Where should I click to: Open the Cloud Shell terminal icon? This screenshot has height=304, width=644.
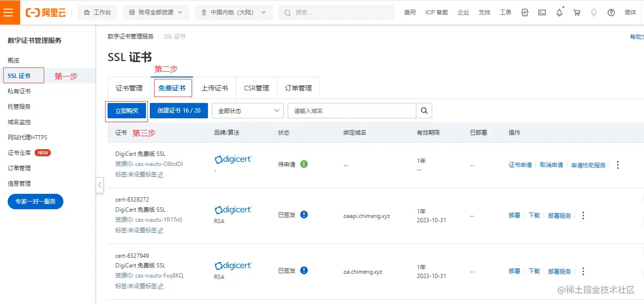point(542,13)
